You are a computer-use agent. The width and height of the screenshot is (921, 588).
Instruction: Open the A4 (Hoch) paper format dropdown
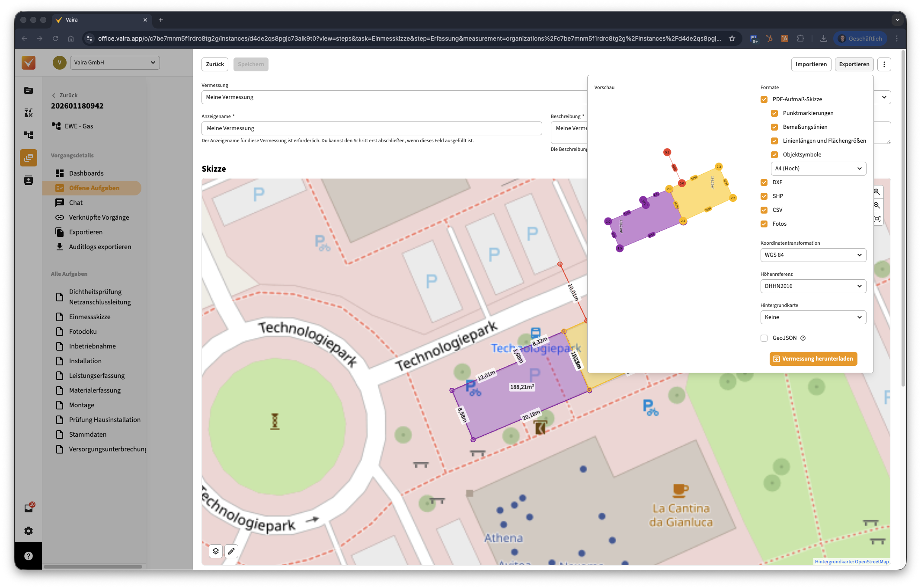point(818,169)
